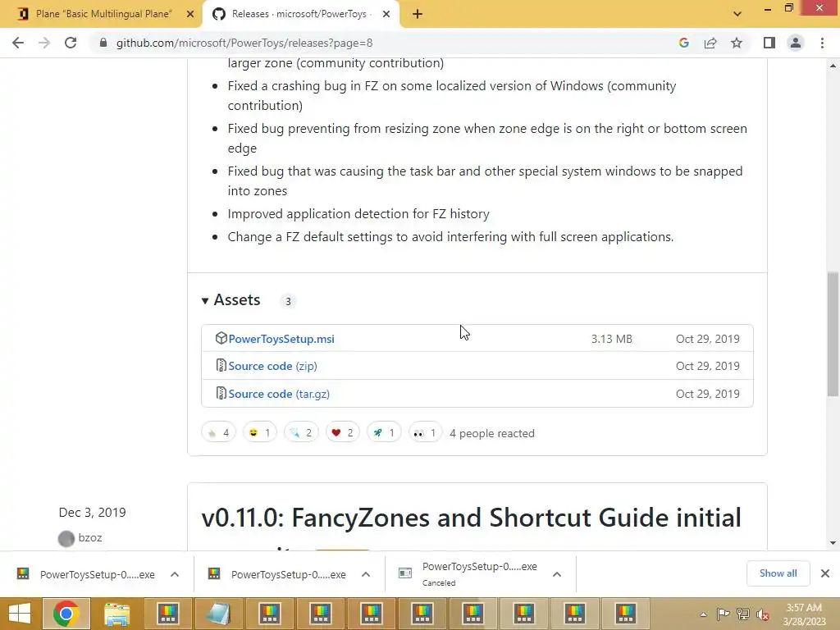
Task: Select the Releases microsoft/PowerToys tab
Action: [x=300, y=14]
